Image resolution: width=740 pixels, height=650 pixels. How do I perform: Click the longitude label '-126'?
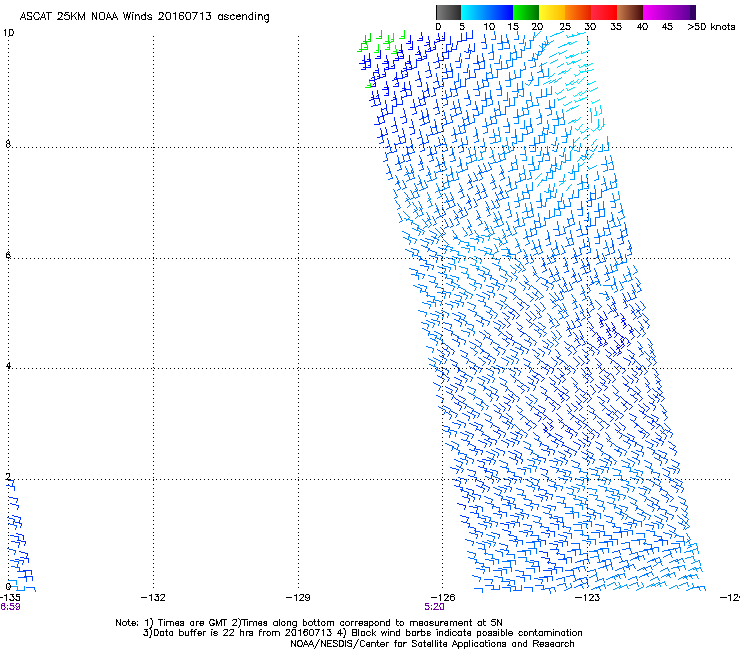coord(443,598)
